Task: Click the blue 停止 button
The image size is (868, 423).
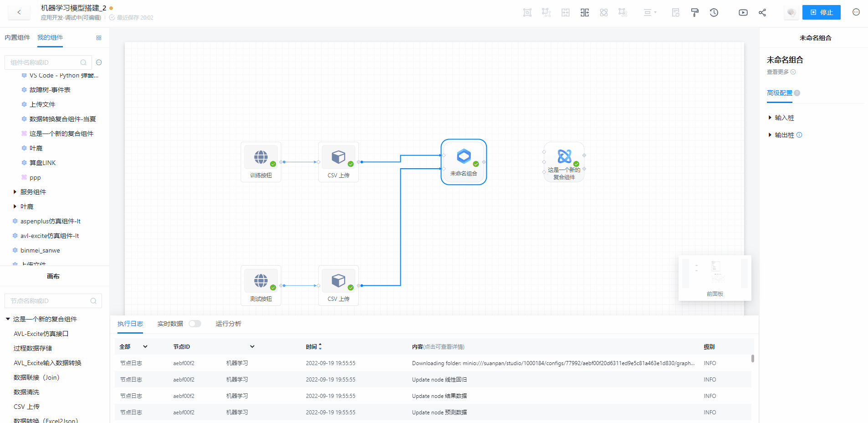Action: click(821, 12)
